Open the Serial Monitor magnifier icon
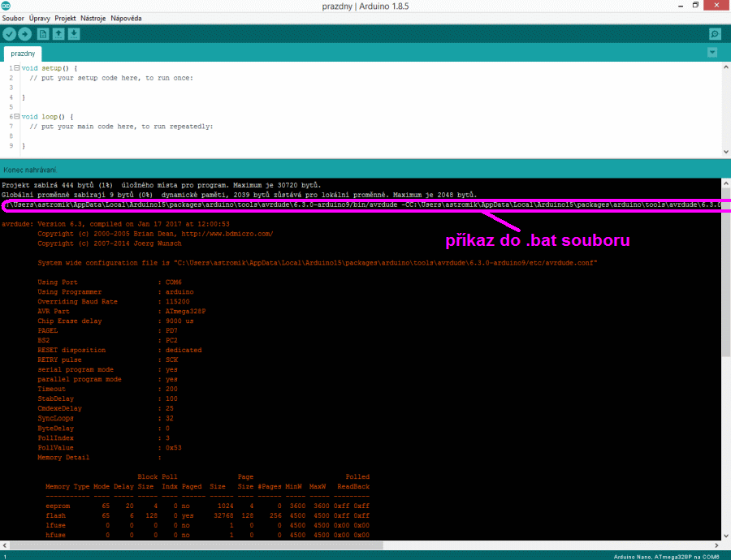The width and height of the screenshot is (731, 560). tap(714, 34)
